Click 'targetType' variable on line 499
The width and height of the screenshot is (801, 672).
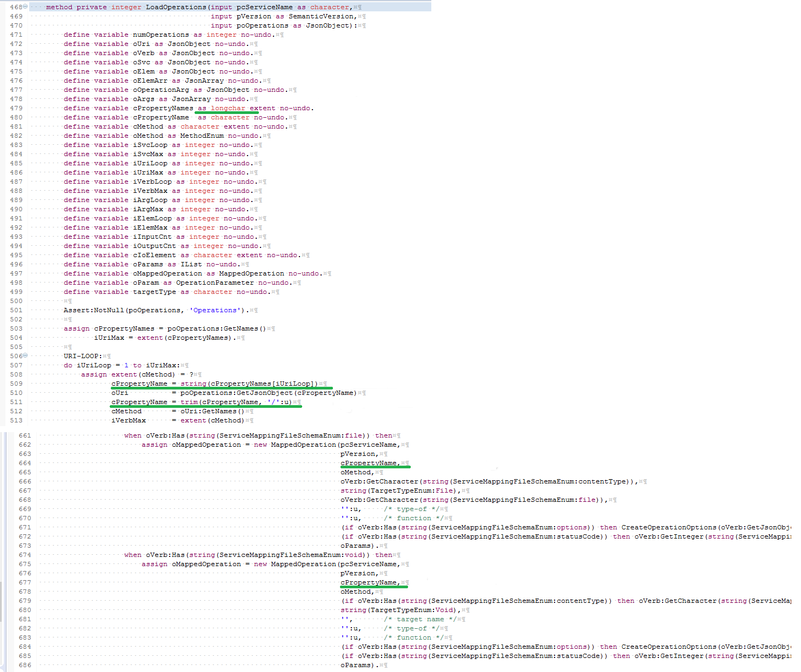point(155,292)
